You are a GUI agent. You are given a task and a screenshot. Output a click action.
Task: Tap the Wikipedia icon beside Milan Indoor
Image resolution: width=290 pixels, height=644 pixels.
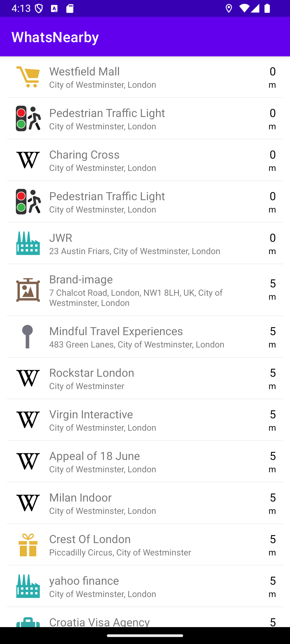point(28,503)
